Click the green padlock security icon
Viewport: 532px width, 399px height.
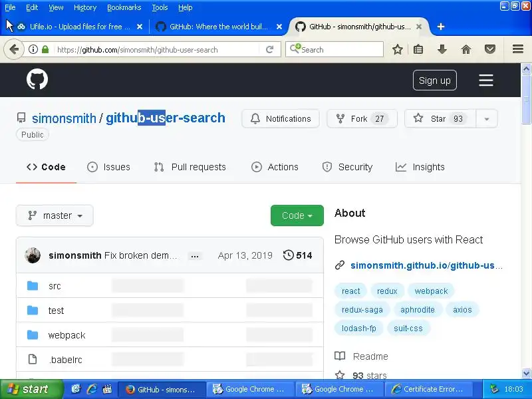click(x=45, y=49)
